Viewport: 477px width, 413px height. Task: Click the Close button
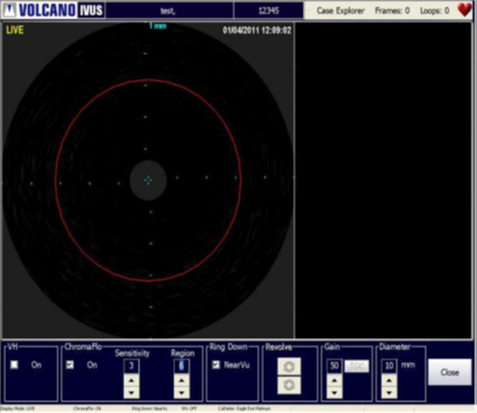coord(450,372)
